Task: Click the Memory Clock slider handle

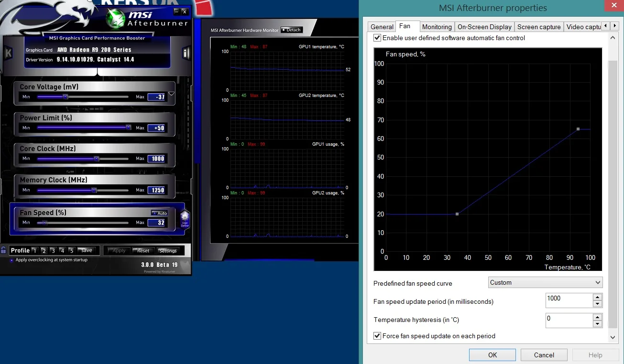Action: click(94, 190)
